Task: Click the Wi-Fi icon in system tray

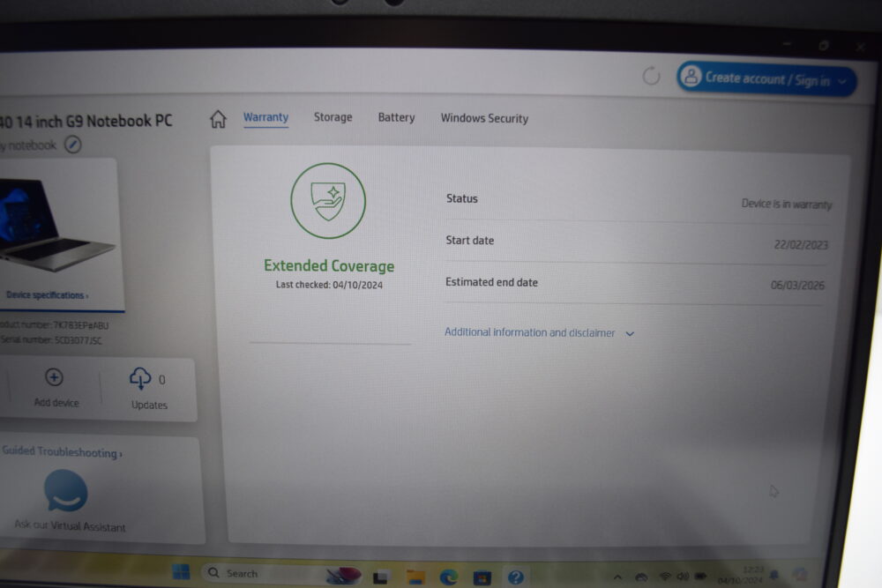Action: 665,577
